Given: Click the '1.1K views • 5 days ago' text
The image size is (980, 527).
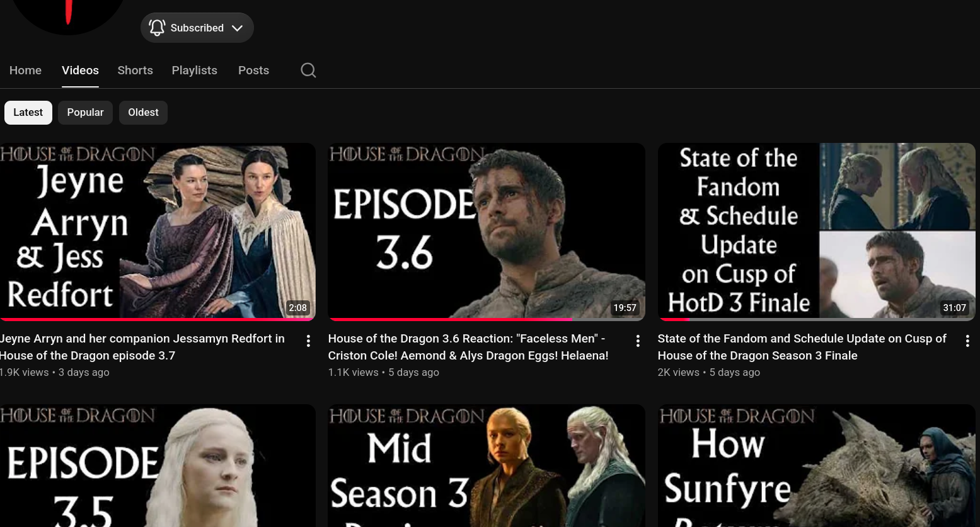Looking at the screenshot, I should pos(384,372).
